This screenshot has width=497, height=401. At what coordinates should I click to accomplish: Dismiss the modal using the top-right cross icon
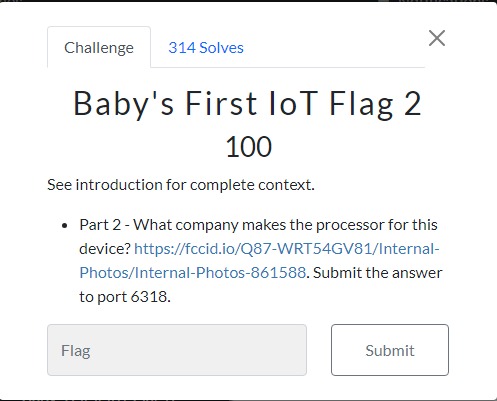pyautogui.click(x=437, y=38)
